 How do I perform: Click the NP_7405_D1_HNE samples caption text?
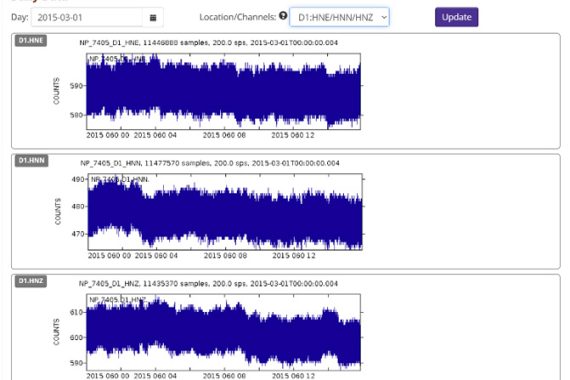click(208, 43)
